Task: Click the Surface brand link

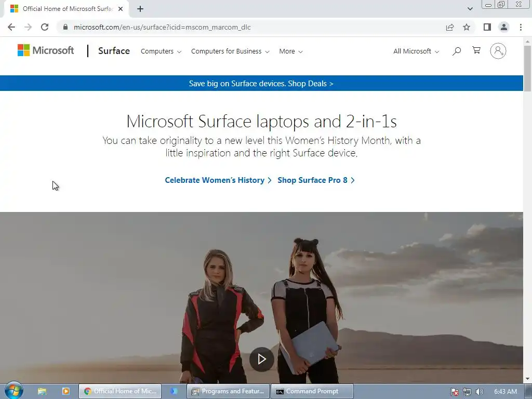Action: [x=114, y=51]
